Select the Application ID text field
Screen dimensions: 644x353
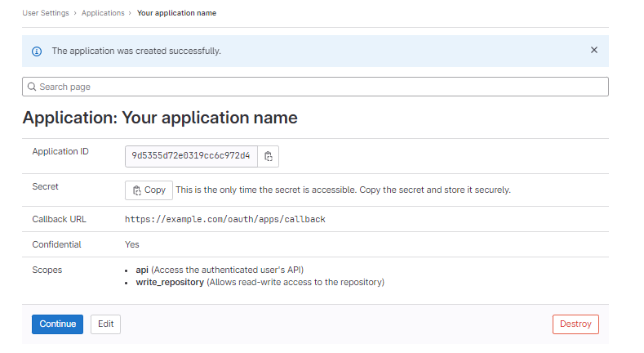click(x=191, y=156)
